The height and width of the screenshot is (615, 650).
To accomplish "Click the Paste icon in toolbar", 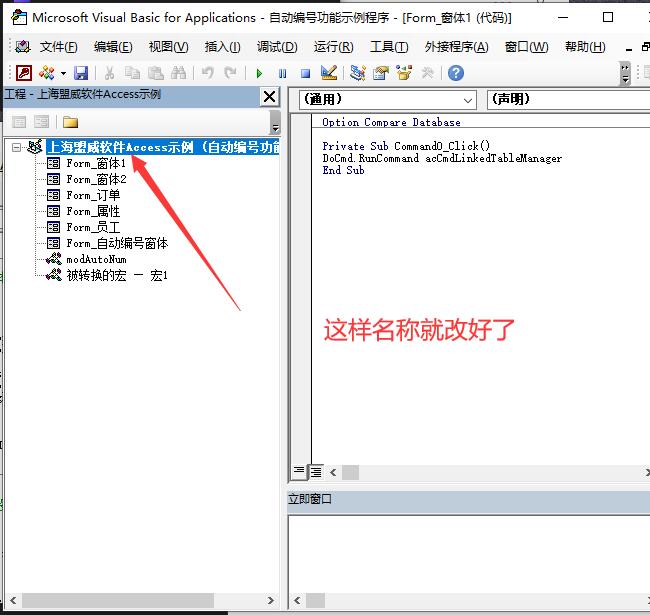I will (x=156, y=73).
